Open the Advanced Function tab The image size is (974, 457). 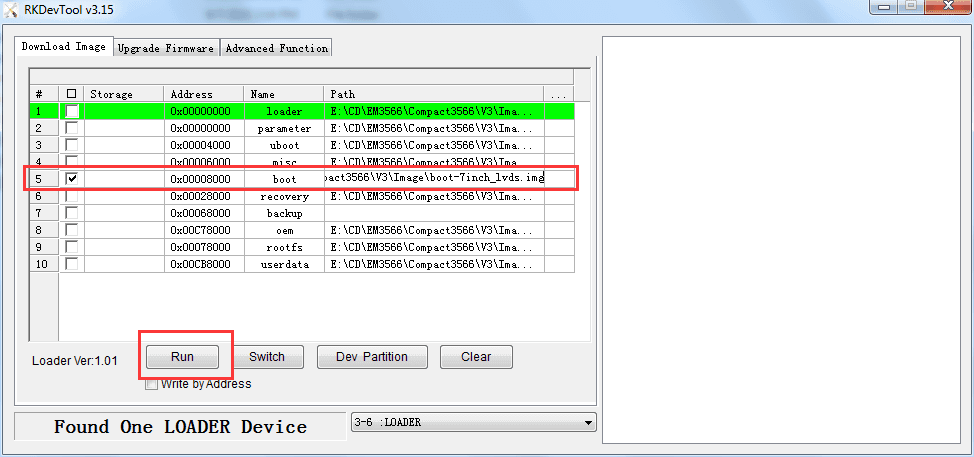tap(276, 48)
